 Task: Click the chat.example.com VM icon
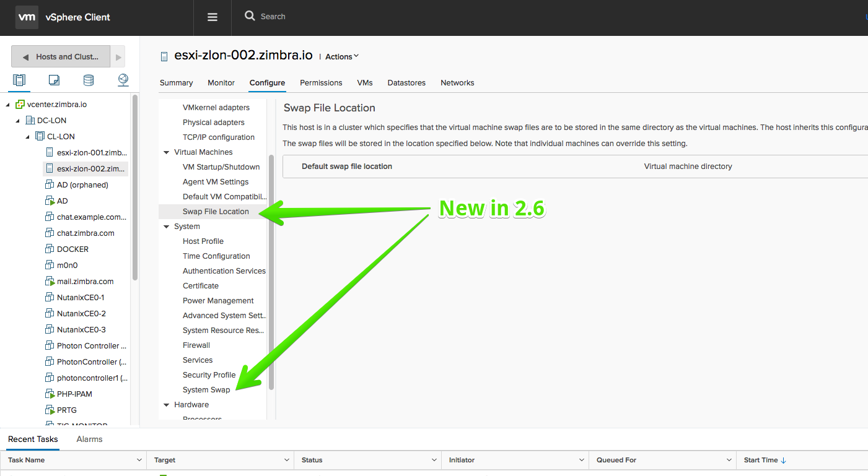pyautogui.click(x=50, y=217)
